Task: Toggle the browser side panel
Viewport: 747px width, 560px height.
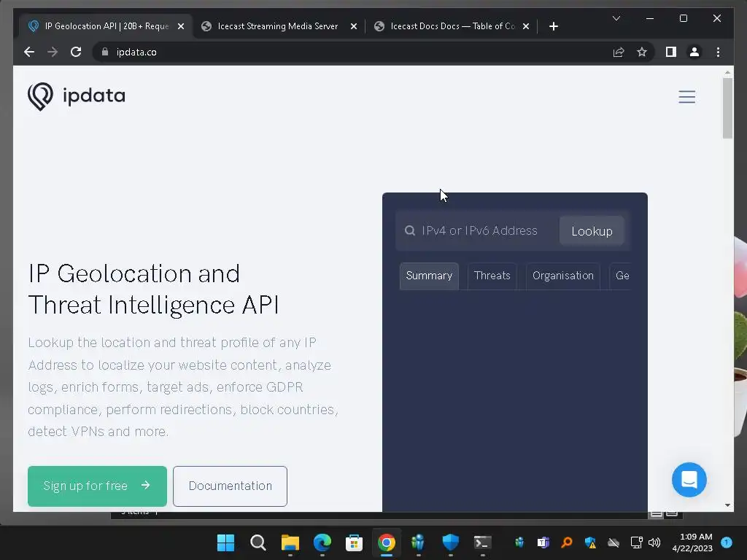Action: (671, 52)
